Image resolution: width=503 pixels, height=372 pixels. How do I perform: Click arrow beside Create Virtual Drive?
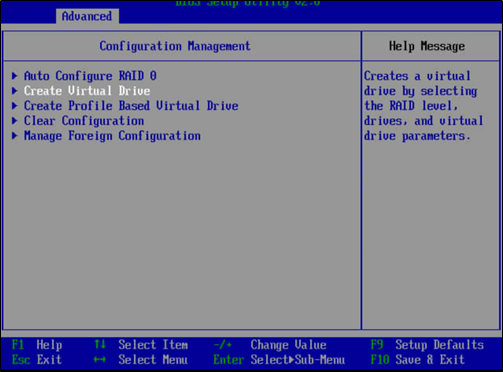(15, 91)
